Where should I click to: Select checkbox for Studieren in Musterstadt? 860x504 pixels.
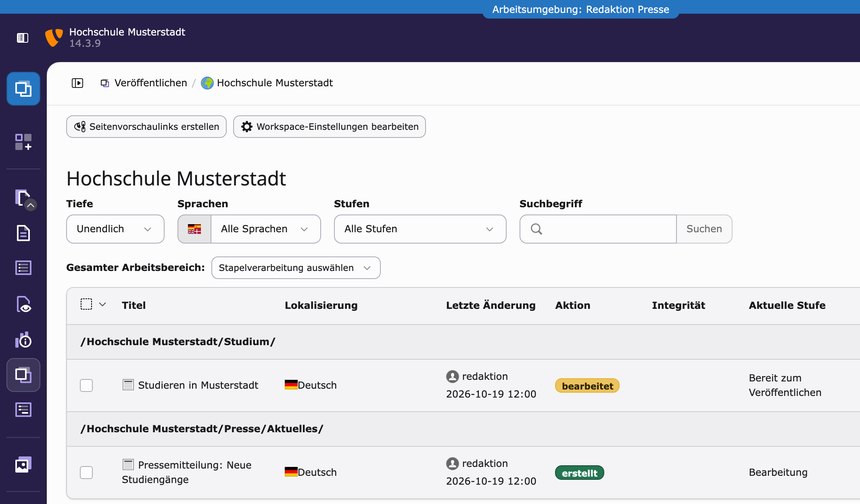coord(87,386)
